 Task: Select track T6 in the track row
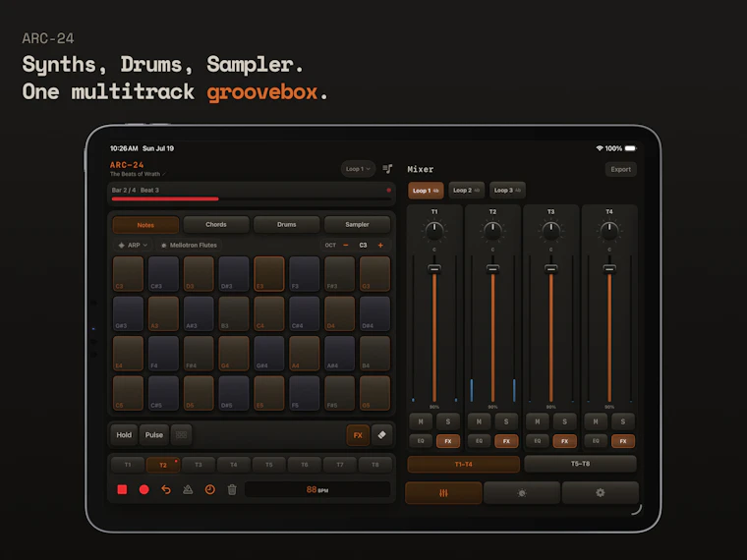click(305, 465)
